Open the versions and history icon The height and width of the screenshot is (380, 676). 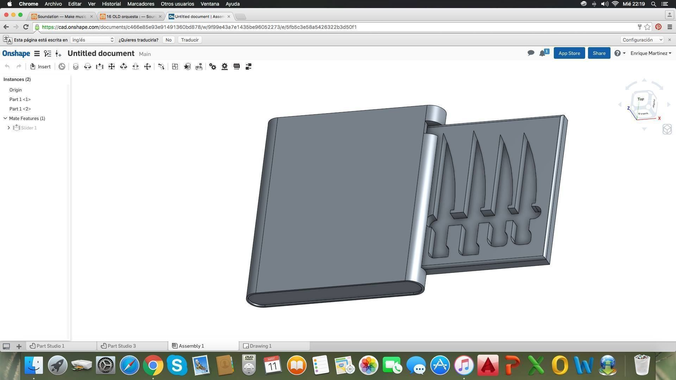47,53
